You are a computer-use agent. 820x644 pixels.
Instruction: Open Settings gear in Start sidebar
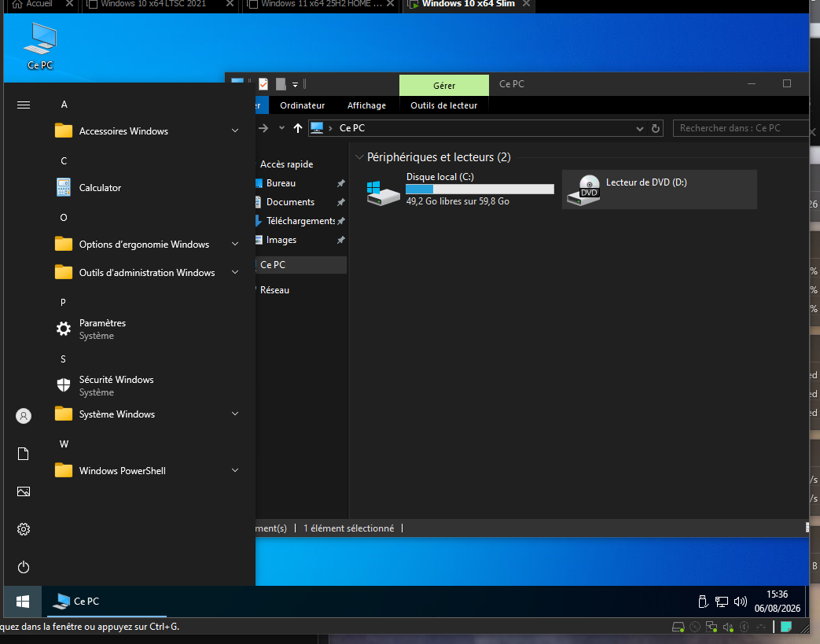[24, 529]
